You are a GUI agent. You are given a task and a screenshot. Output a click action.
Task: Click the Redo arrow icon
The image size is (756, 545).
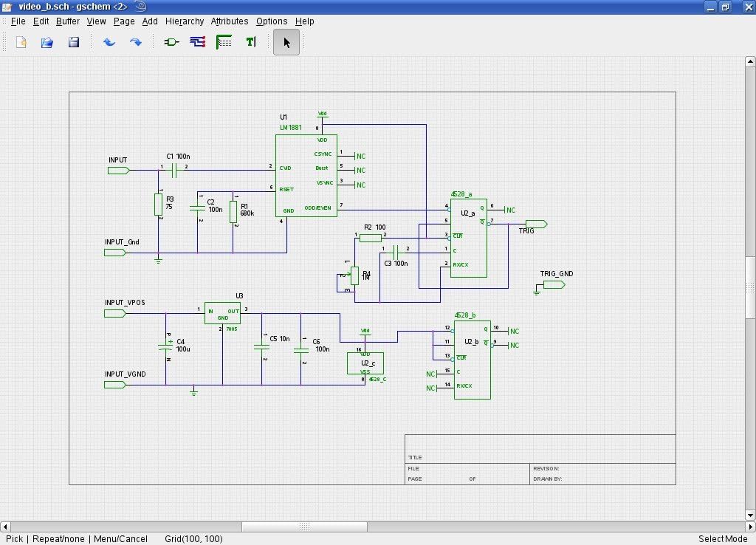[136, 42]
